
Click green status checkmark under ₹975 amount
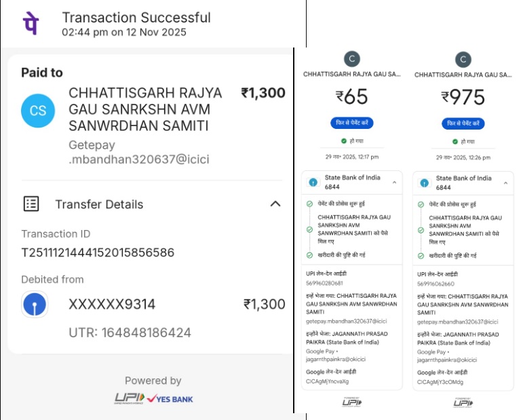455,141
